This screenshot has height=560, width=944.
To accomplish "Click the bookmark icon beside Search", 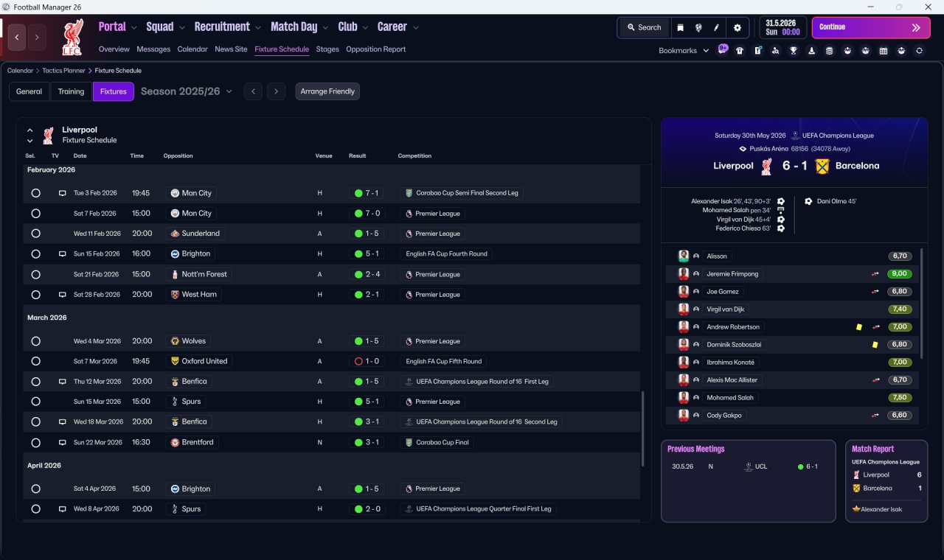I will [681, 27].
